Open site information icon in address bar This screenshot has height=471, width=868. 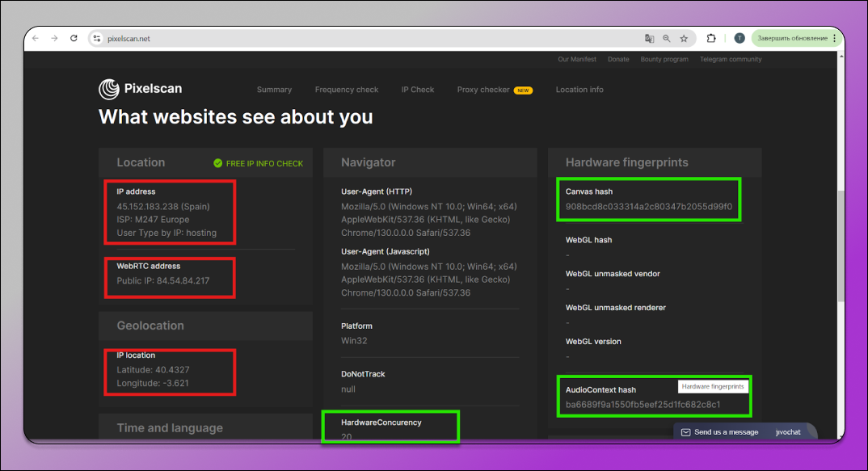pyautogui.click(x=96, y=38)
